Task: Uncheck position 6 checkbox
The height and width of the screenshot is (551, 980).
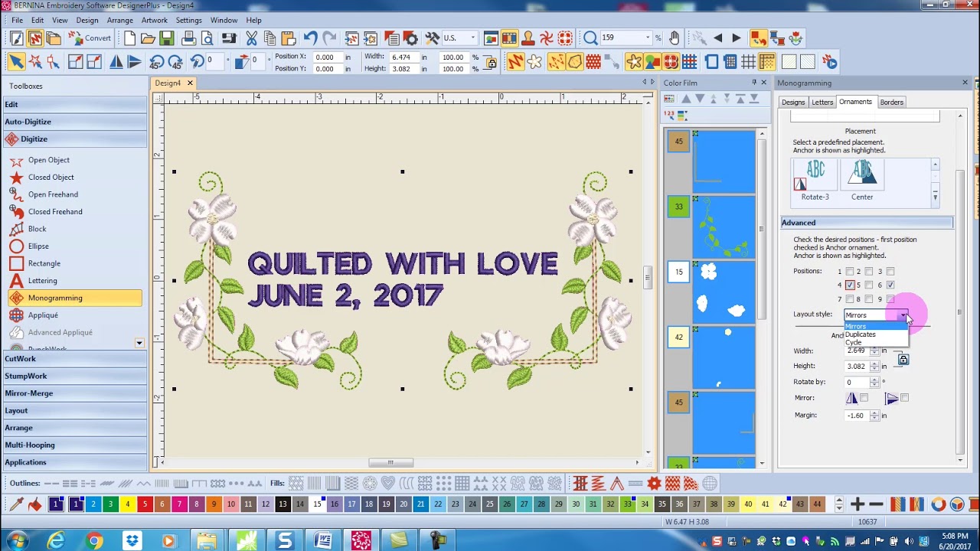Action: (890, 285)
